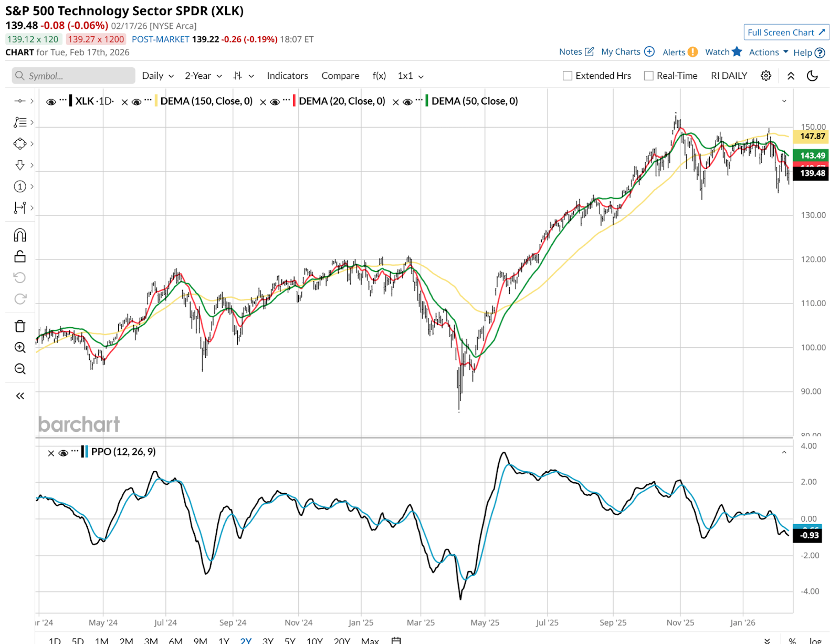Switch to dark mode moon icon

coord(812,76)
